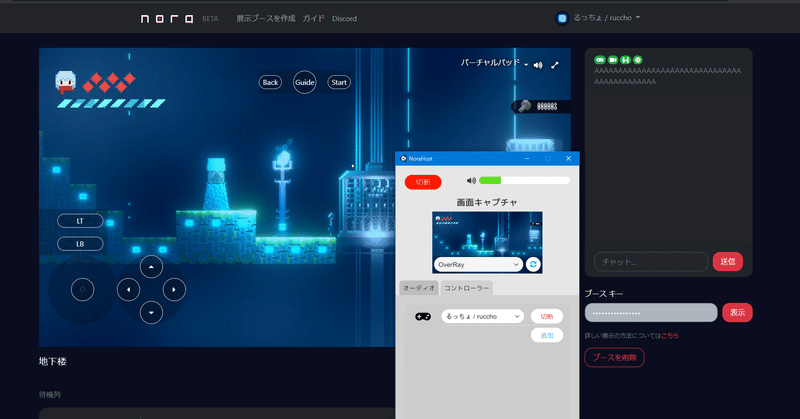800x419 pixels.
Task: Click the BETA label beside the logo
Action: pos(210,19)
